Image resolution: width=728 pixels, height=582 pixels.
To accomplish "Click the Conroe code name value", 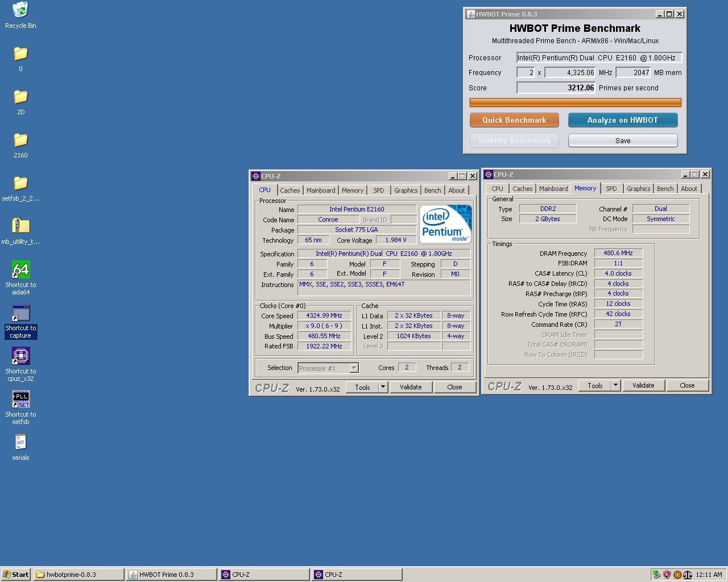I will tap(328, 219).
